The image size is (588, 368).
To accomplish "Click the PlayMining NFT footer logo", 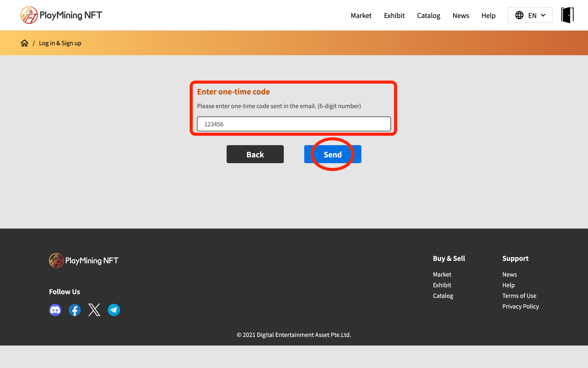I will pos(84,260).
